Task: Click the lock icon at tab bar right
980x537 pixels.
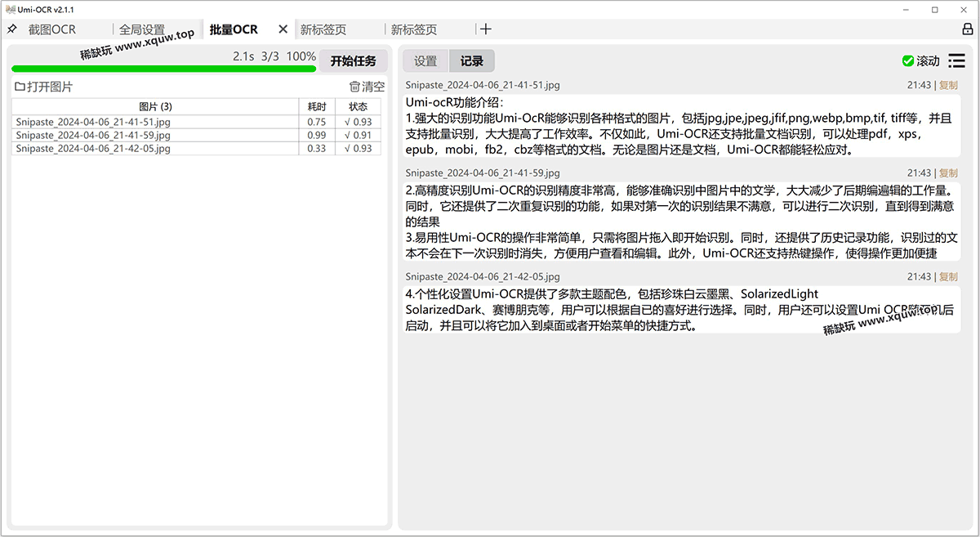Action: pyautogui.click(x=968, y=29)
